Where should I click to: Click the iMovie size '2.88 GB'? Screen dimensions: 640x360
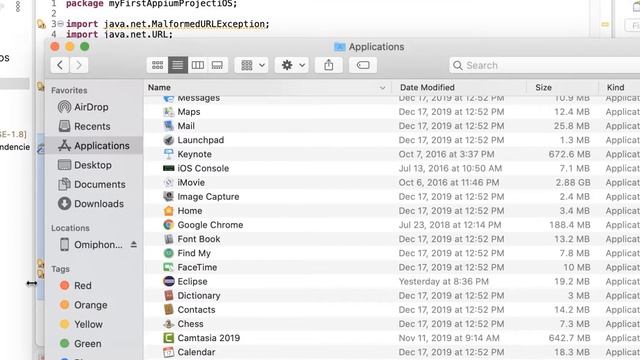[x=573, y=182]
